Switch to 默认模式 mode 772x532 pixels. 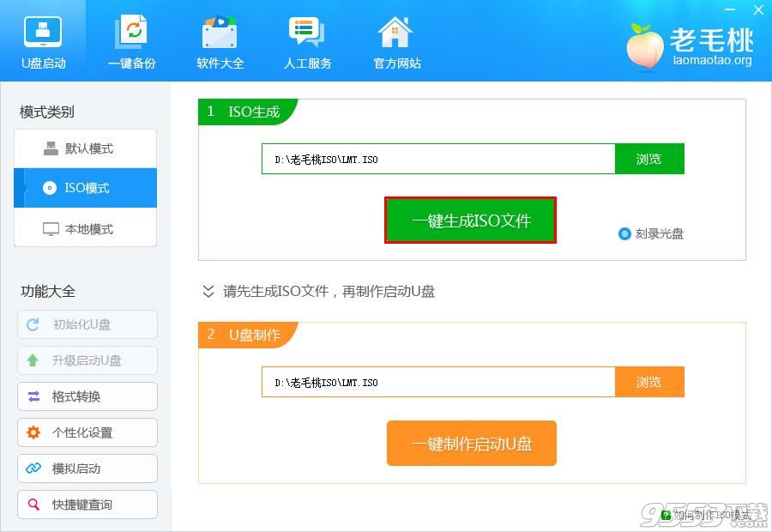(x=85, y=148)
